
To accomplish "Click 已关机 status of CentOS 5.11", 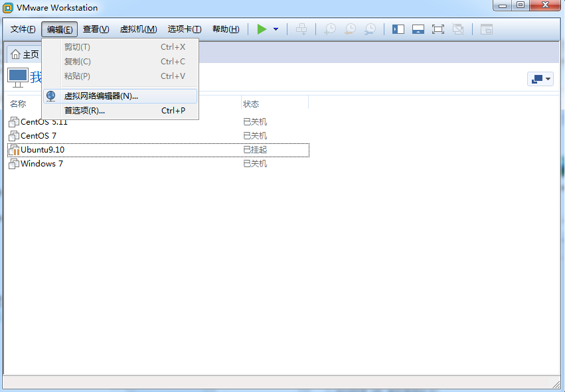I will (x=255, y=122).
